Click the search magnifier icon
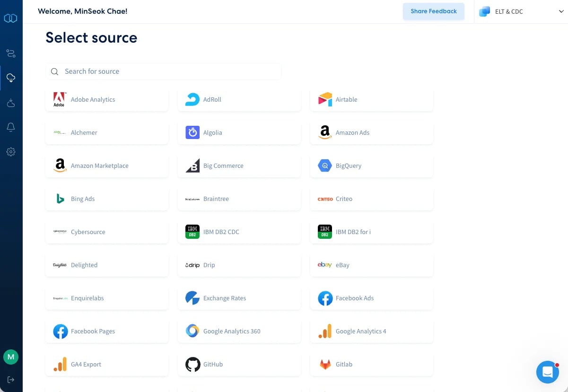Viewport: 568px width, 392px height. coord(55,71)
